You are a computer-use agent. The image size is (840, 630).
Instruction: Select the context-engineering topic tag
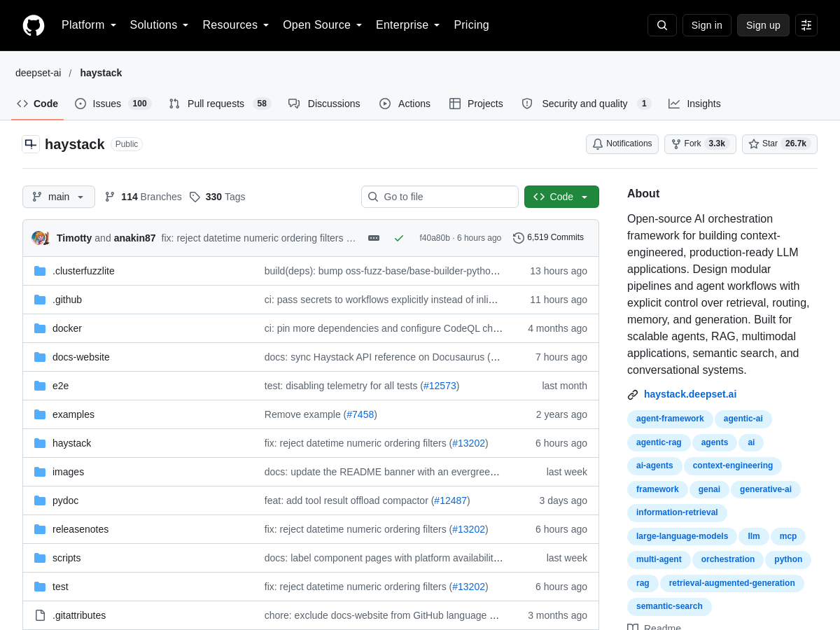point(733,466)
